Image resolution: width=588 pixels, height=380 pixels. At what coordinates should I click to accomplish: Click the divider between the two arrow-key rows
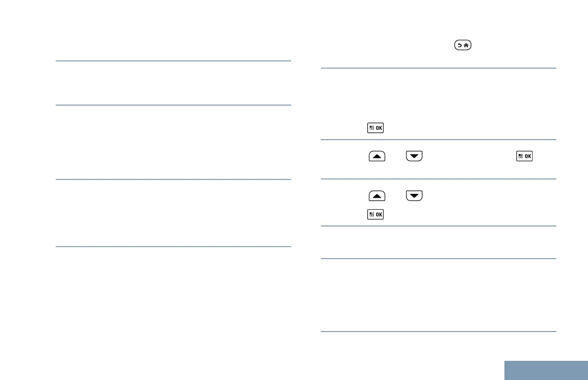438,179
